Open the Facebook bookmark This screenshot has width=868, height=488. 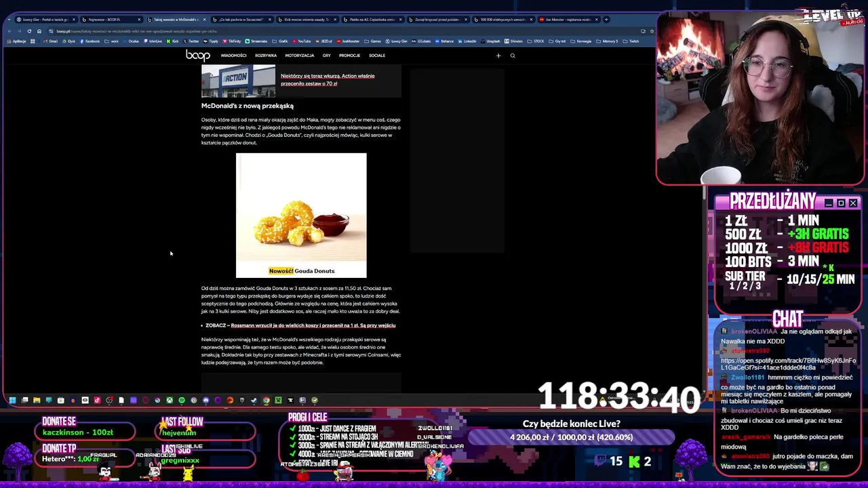[x=90, y=41]
